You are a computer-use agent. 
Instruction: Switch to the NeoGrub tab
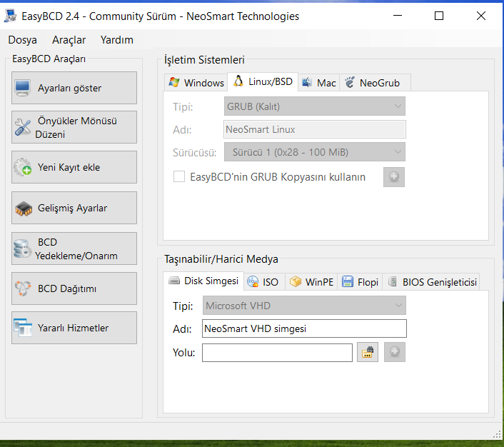(375, 83)
